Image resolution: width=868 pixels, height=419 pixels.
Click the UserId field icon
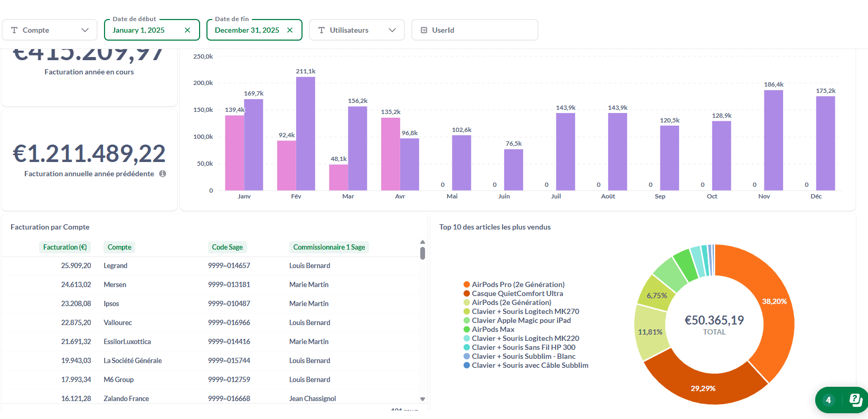(x=423, y=30)
